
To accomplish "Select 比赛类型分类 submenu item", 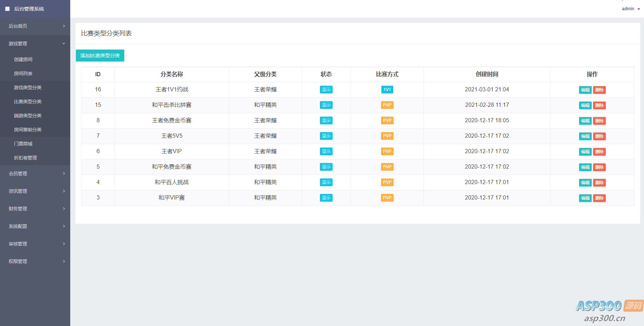I will 28,102.
